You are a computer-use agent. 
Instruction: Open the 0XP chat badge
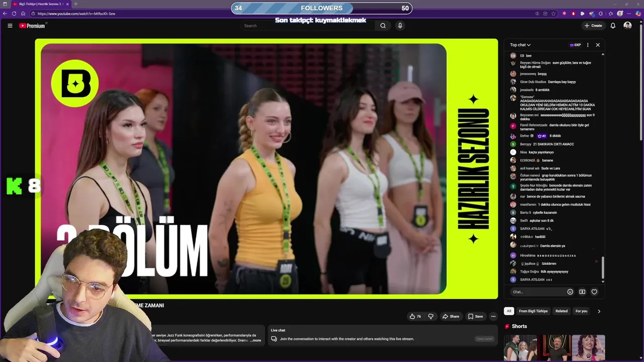coord(575,45)
